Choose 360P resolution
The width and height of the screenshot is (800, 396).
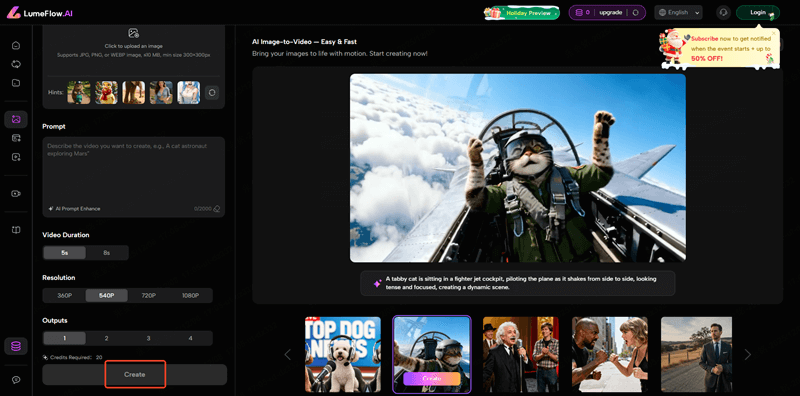64,295
